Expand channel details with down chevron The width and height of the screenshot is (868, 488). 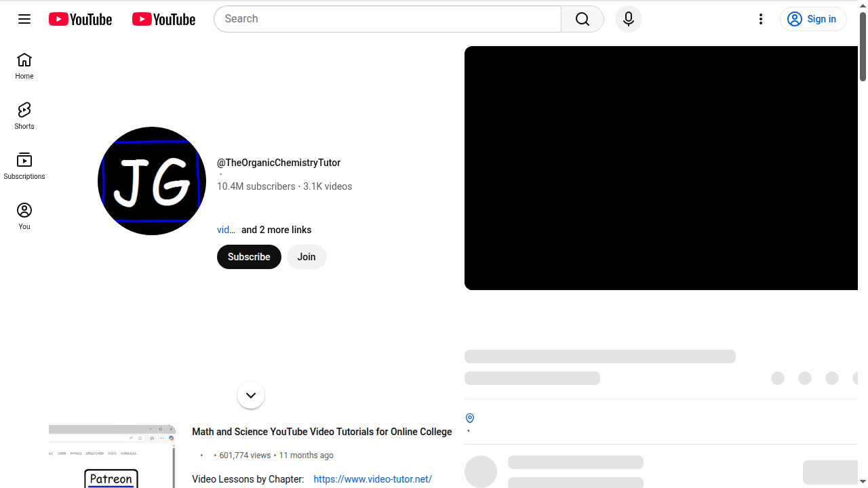251,395
